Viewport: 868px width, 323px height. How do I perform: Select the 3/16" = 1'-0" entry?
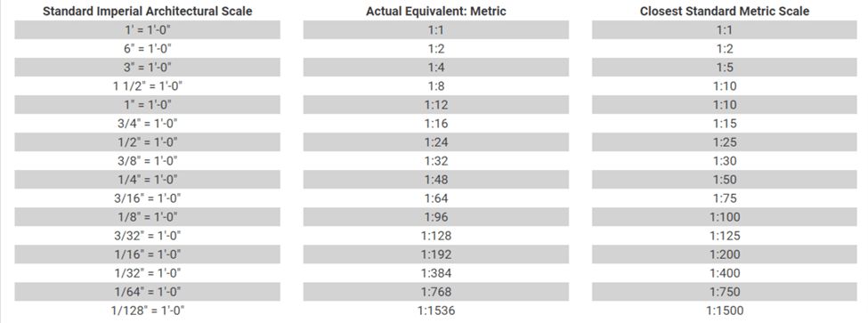(x=147, y=198)
